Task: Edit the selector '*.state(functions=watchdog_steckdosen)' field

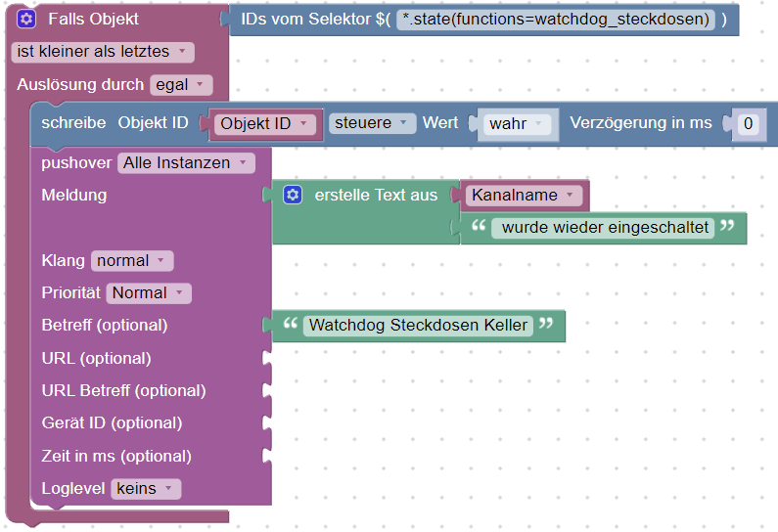Action: [x=556, y=20]
